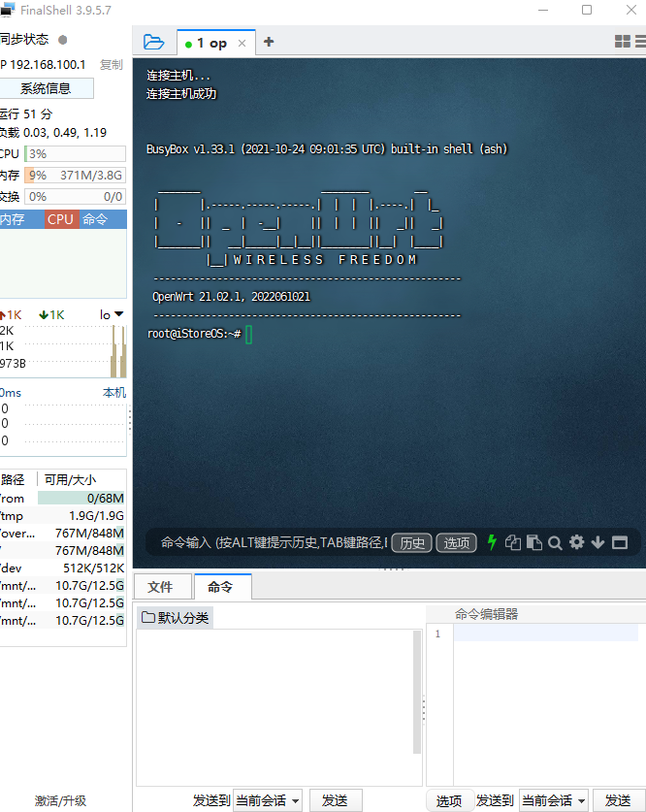Click the download speed 1K indicator
The image size is (646, 812).
pos(51,315)
